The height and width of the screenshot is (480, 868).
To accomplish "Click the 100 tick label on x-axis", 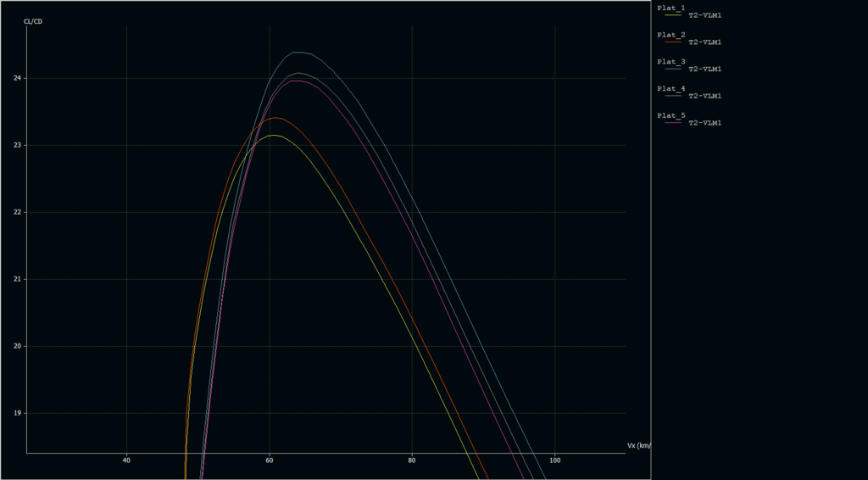I will coord(554,460).
